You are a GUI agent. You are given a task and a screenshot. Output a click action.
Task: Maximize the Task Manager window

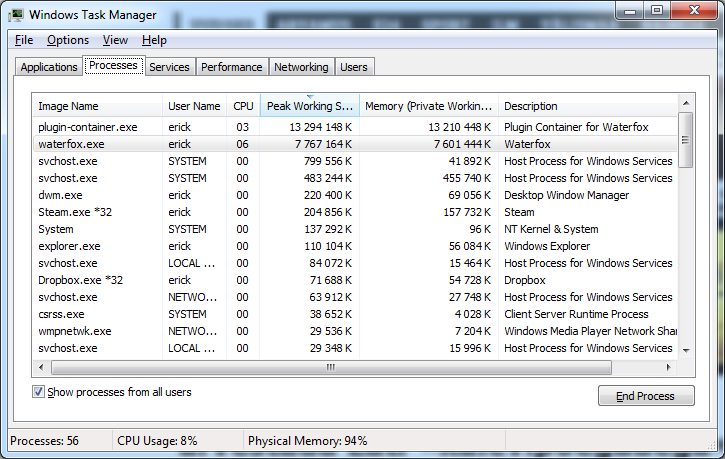pos(657,11)
